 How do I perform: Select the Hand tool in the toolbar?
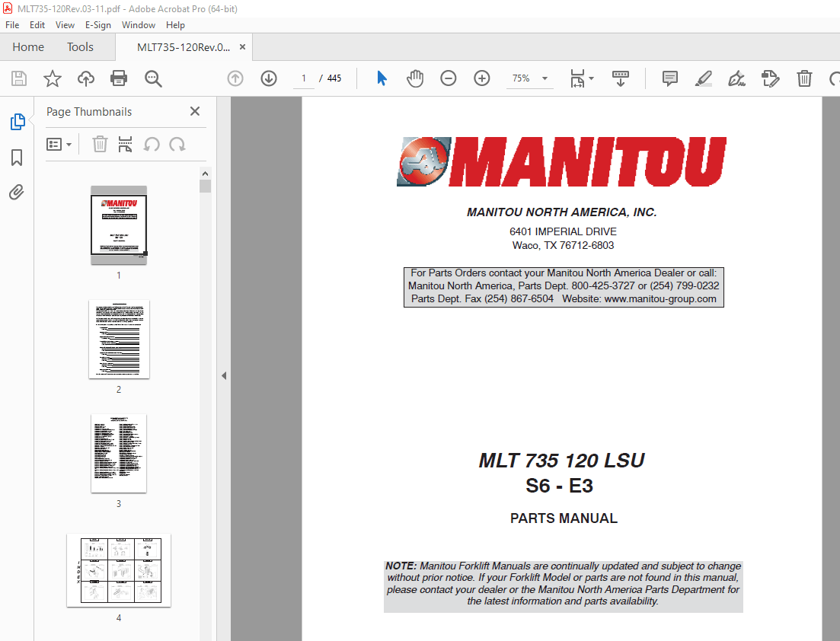[x=415, y=78]
